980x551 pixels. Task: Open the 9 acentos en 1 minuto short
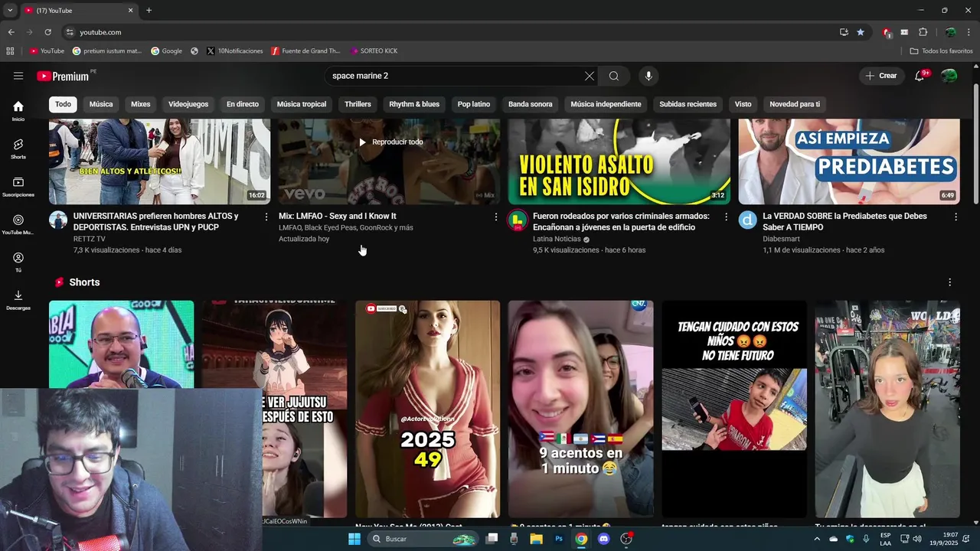(580, 409)
